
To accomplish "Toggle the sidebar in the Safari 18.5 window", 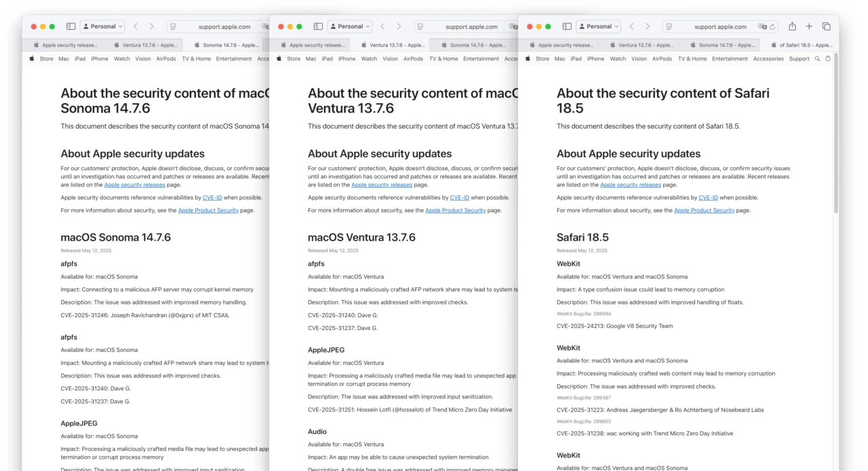I will coord(567,26).
